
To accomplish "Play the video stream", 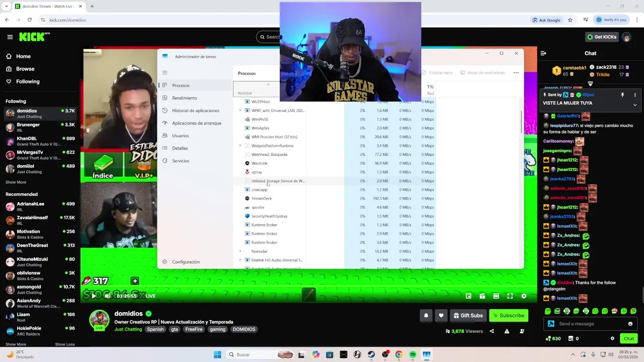I will coord(94,296).
